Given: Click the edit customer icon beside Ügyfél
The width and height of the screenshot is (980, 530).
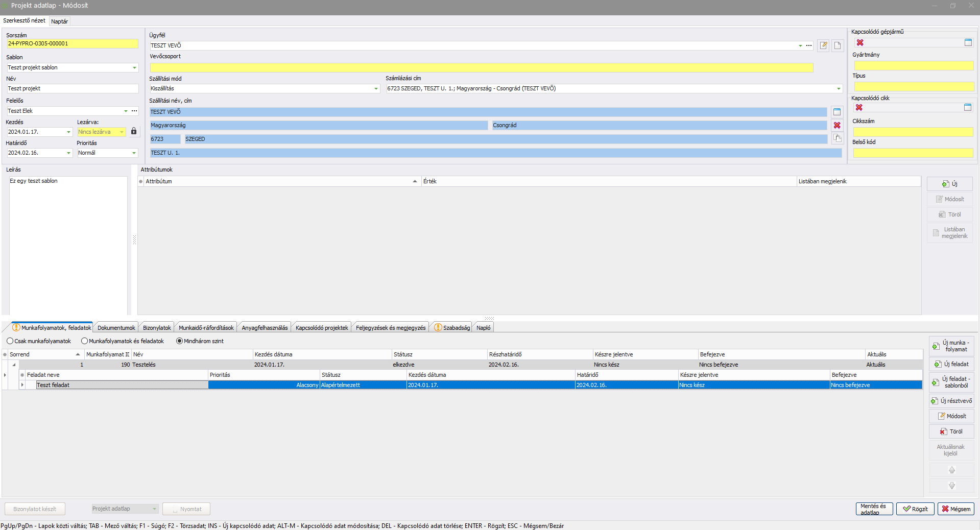Looking at the screenshot, I should pos(823,45).
